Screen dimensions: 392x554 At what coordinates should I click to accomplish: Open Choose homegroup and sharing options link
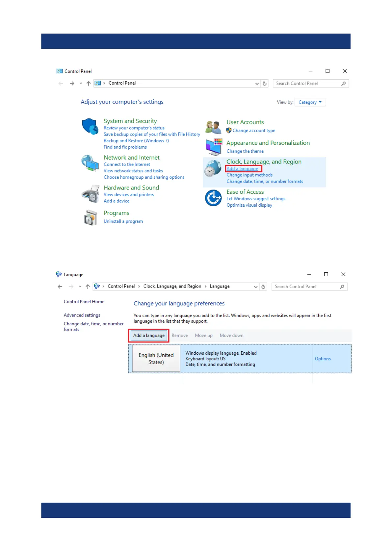pyautogui.click(x=144, y=177)
